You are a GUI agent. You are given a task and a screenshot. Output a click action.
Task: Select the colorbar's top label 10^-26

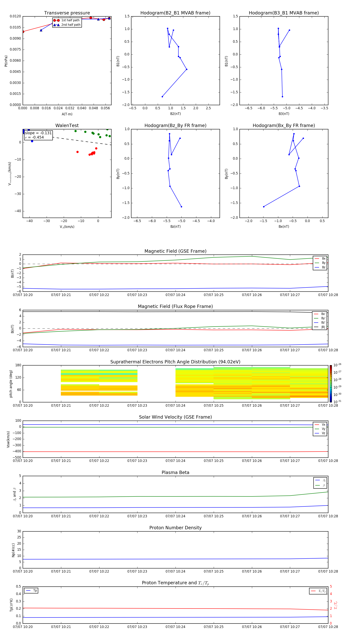click(337, 365)
